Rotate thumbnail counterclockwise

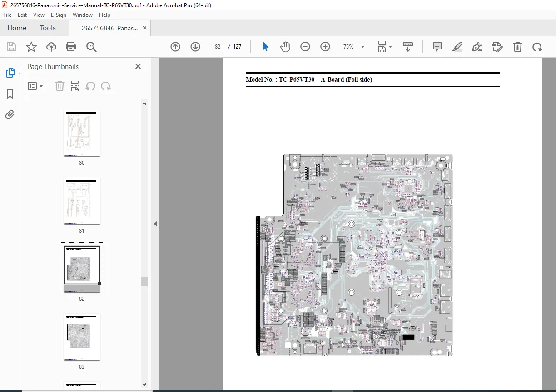pos(90,86)
